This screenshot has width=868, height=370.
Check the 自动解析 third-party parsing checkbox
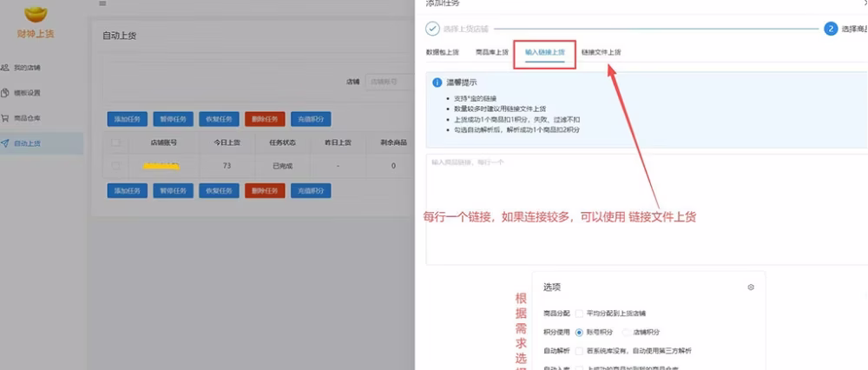pyautogui.click(x=579, y=351)
